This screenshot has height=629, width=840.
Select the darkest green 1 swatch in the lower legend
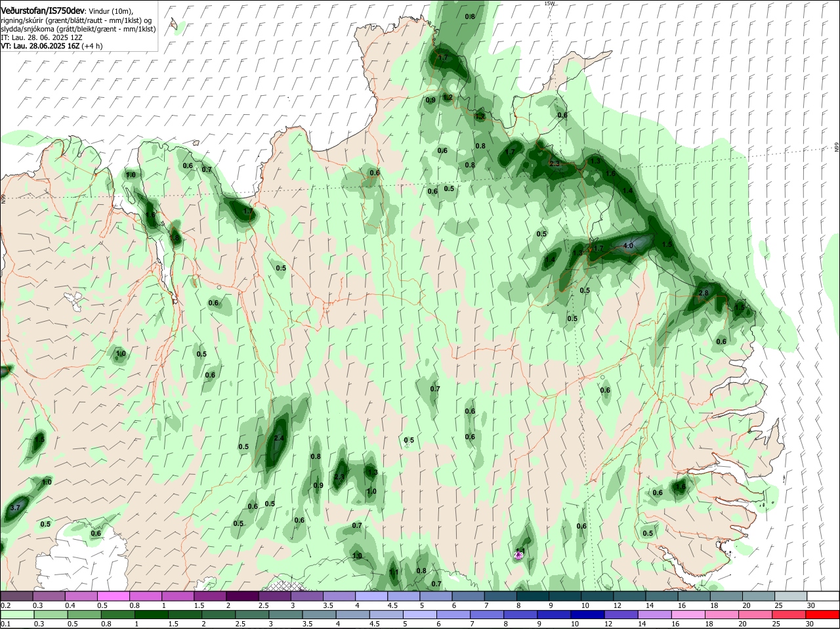tap(151, 615)
